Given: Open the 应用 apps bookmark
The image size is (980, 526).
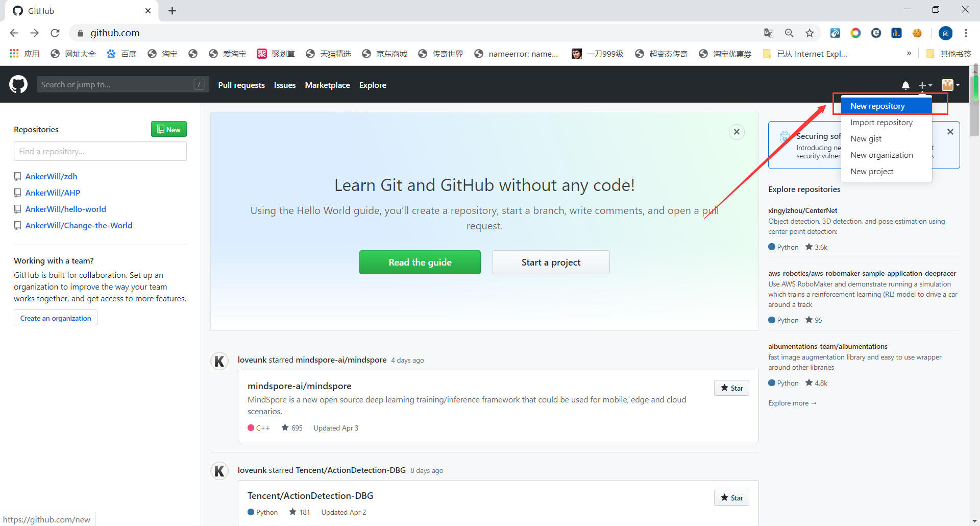Looking at the screenshot, I should (x=24, y=54).
